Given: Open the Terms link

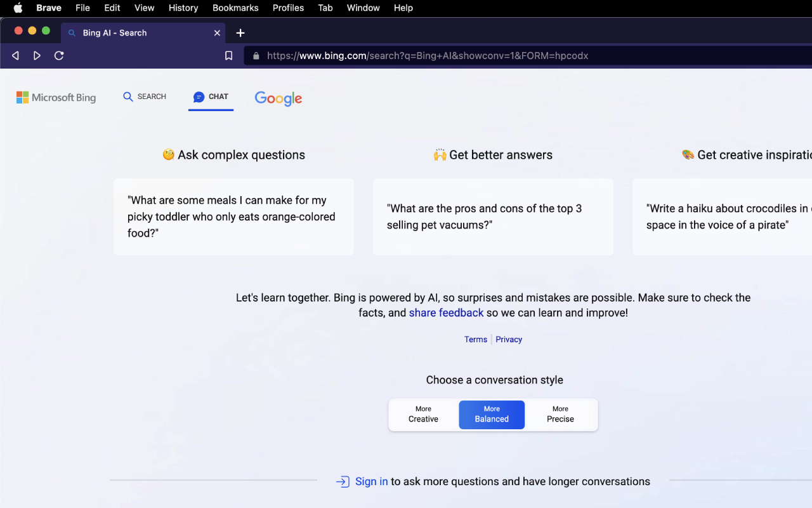Looking at the screenshot, I should (x=476, y=339).
